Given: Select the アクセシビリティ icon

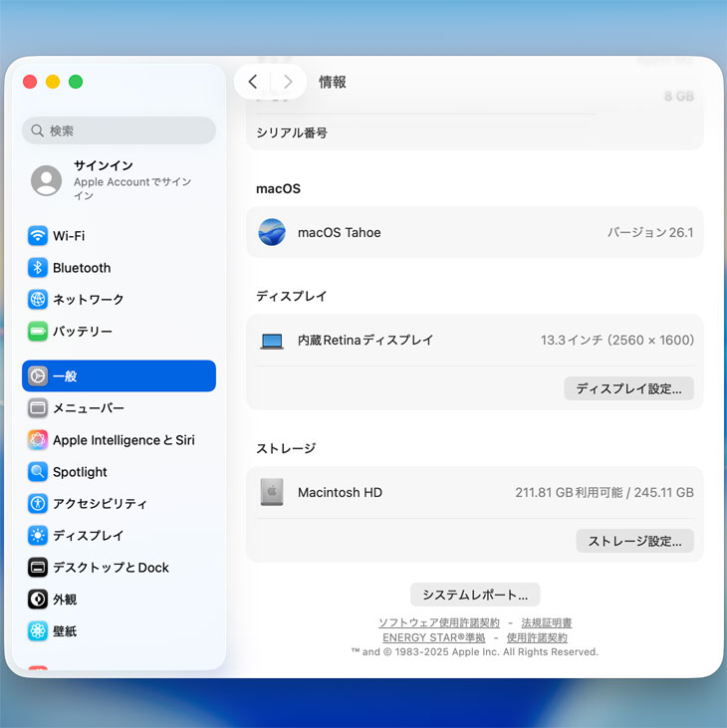Looking at the screenshot, I should [38, 504].
